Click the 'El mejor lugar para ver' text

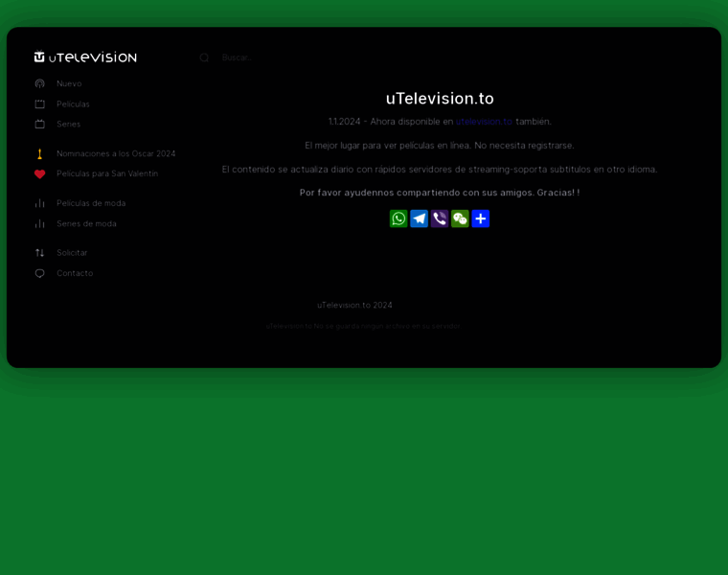coord(440,146)
